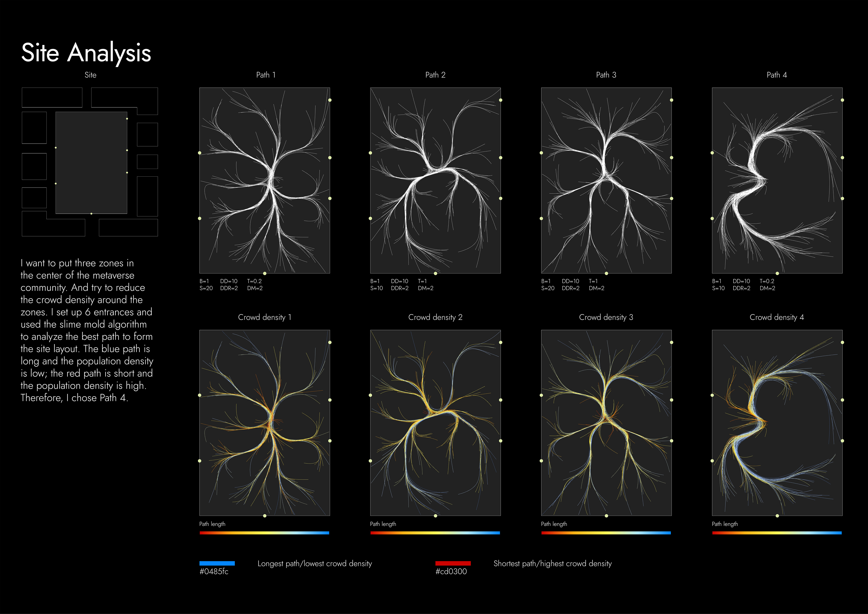
Task: Click the 'Crowd density 4' heading
Action: (x=777, y=318)
